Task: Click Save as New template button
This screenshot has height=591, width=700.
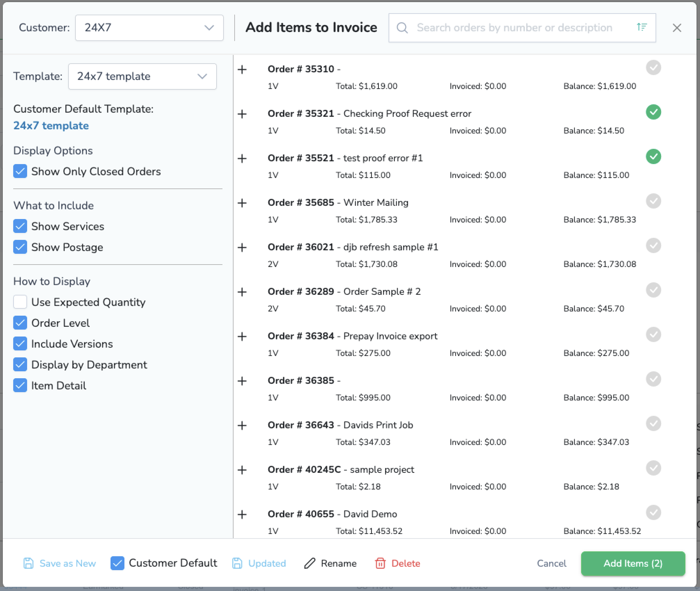Action: click(x=59, y=563)
